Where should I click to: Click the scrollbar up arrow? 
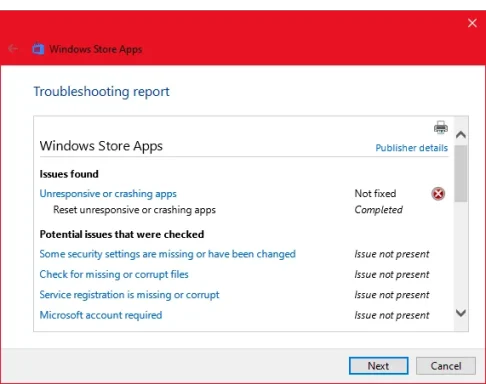(x=461, y=135)
